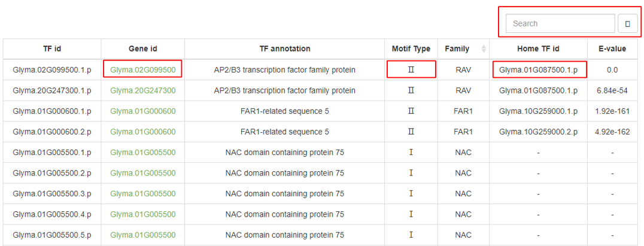This screenshot has width=644, height=246.
Task: Open gene link Glyma.20G247300
Action: 143,90
